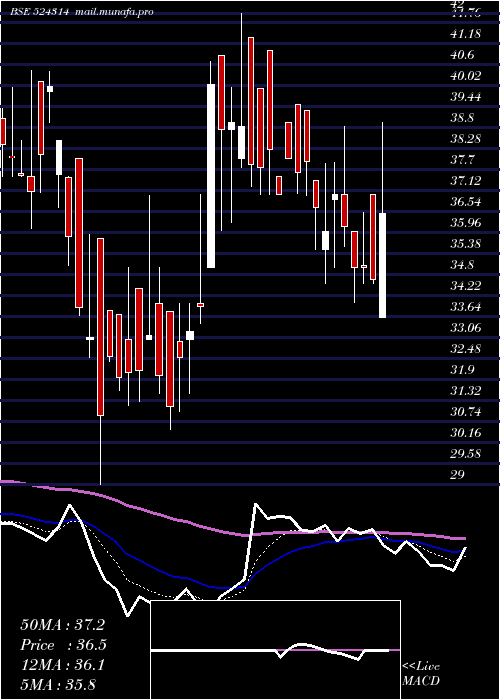Select the 12MA : 36.1 label
500x700 pixels.
click(x=62, y=665)
